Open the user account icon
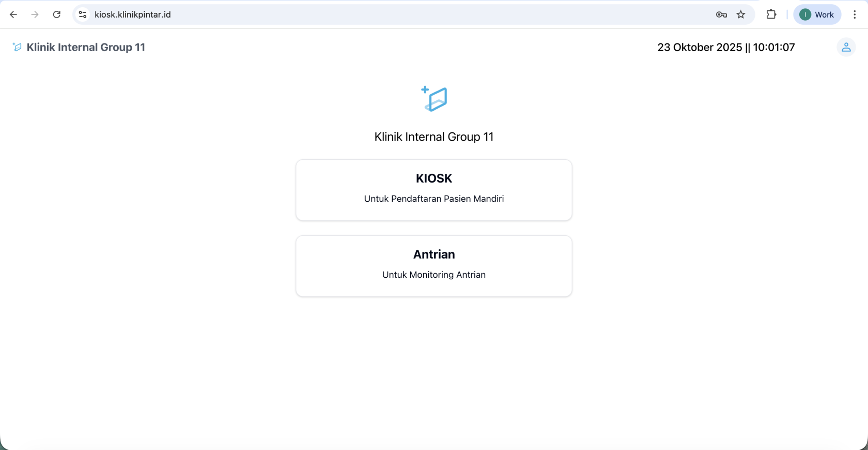868x450 pixels. coord(846,47)
